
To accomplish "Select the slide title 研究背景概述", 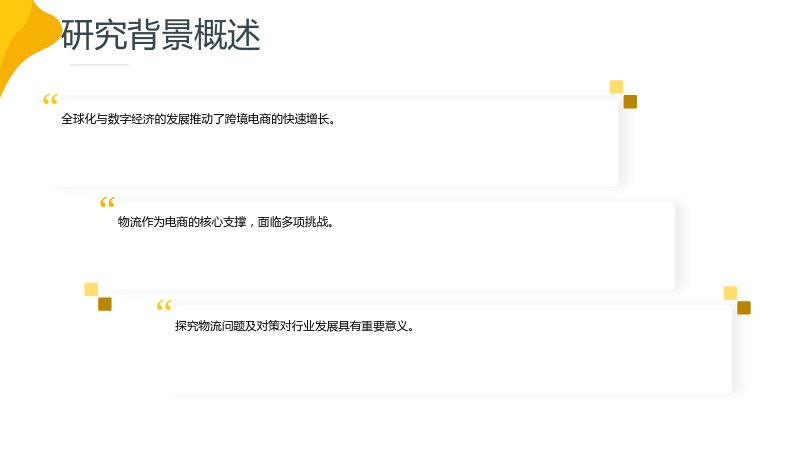I will coord(161,35).
